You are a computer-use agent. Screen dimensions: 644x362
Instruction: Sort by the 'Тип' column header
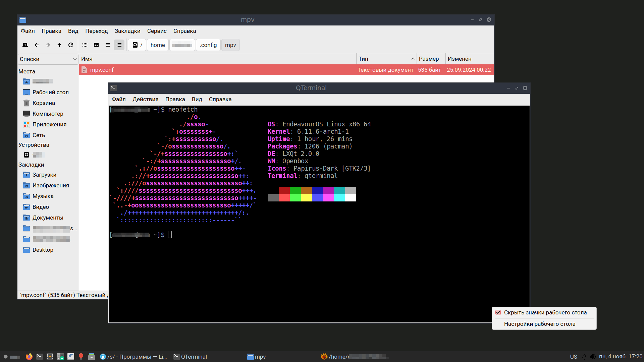point(386,59)
